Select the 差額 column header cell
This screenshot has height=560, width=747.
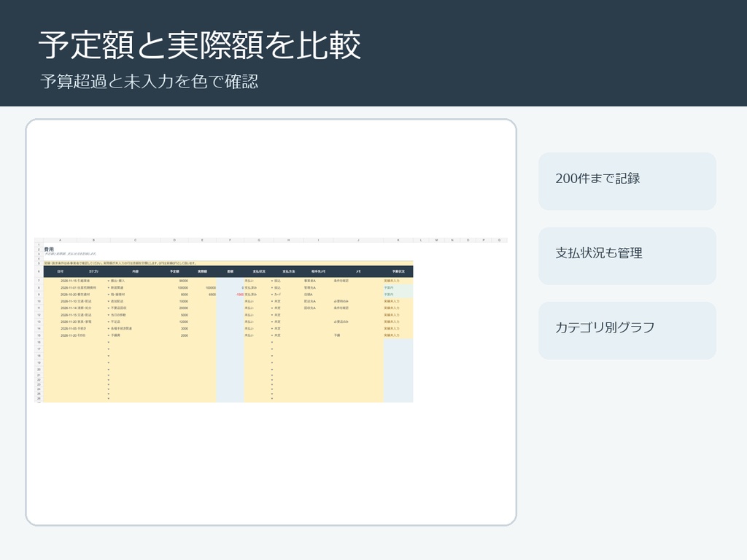pos(230,271)
